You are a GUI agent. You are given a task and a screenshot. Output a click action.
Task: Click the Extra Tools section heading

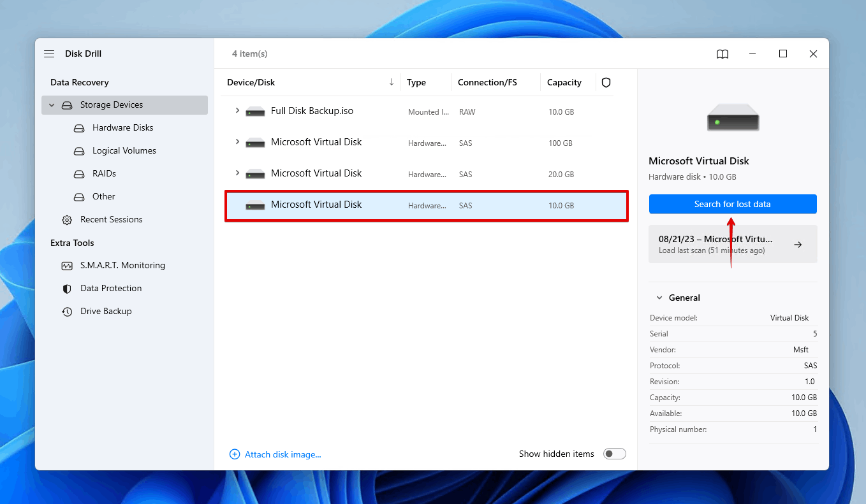[x=72, y=243]
